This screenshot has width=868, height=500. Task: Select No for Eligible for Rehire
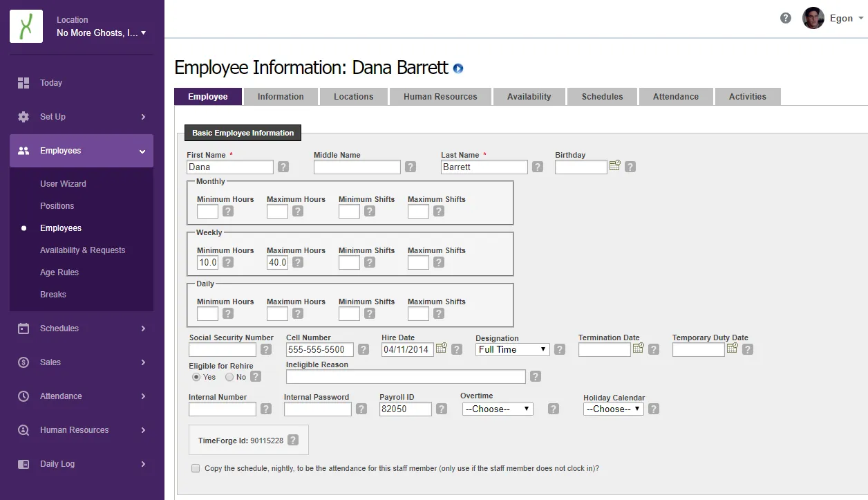click(229, 377)
